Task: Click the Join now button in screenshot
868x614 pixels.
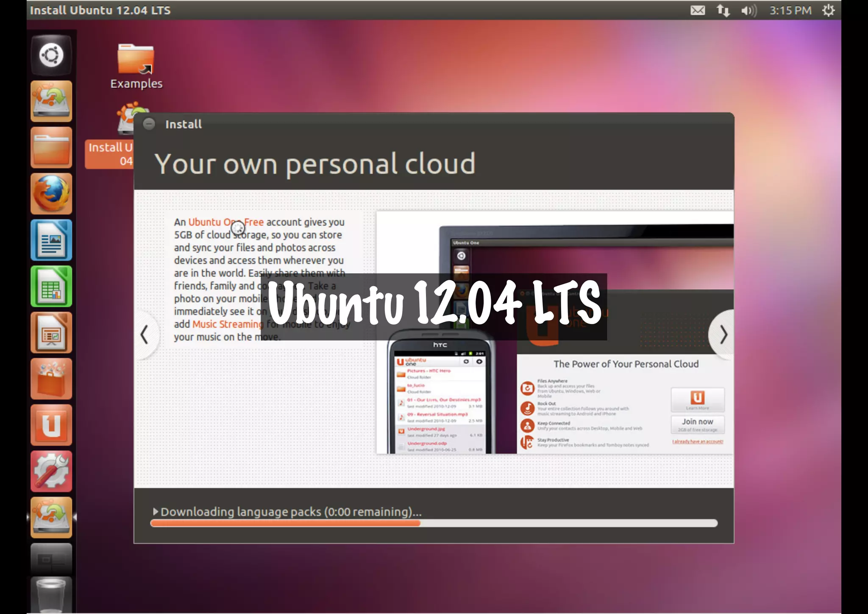Action: coord(698,424)
